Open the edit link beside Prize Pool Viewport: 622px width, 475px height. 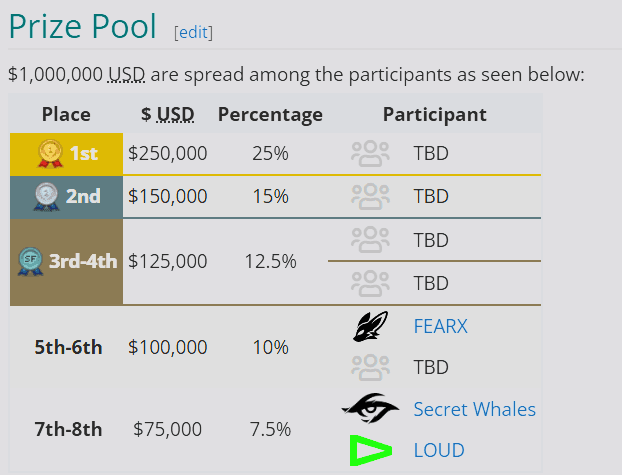point(193,32)
